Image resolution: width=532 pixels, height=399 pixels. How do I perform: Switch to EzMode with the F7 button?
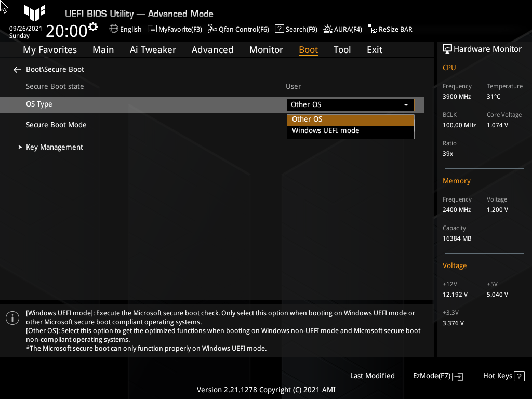coord(437,376)
